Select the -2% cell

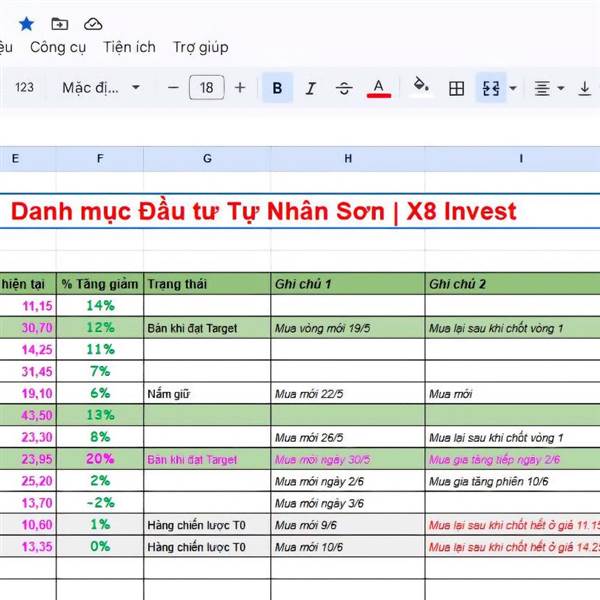click(100, 503)
